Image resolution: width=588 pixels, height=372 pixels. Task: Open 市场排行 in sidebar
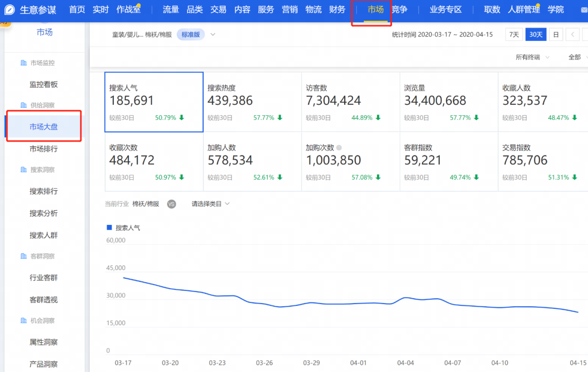(x=43, y=149)
